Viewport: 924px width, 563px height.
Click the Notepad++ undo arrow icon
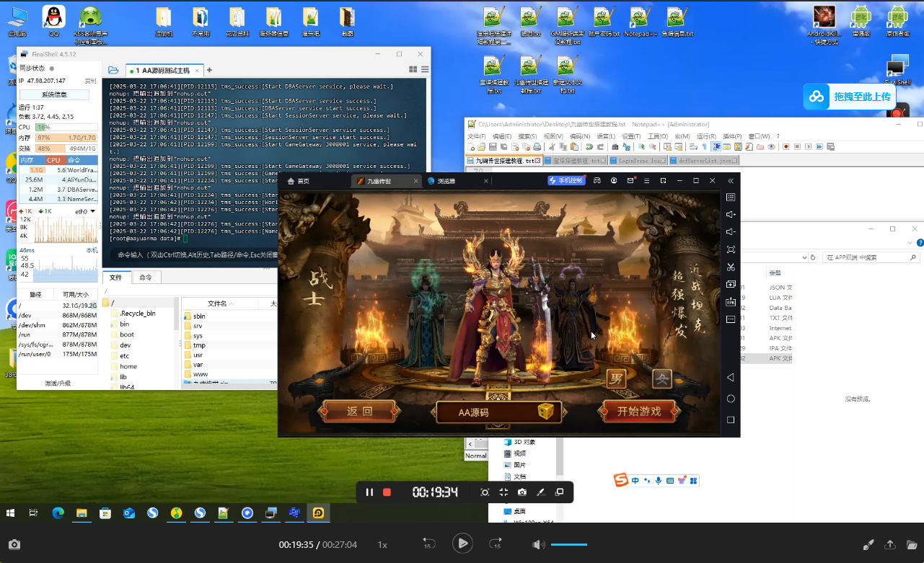click(589, 147)
